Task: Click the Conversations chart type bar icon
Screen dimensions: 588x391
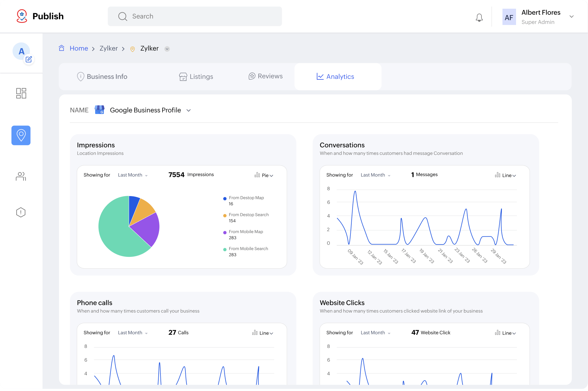Action: click(497, 175)
